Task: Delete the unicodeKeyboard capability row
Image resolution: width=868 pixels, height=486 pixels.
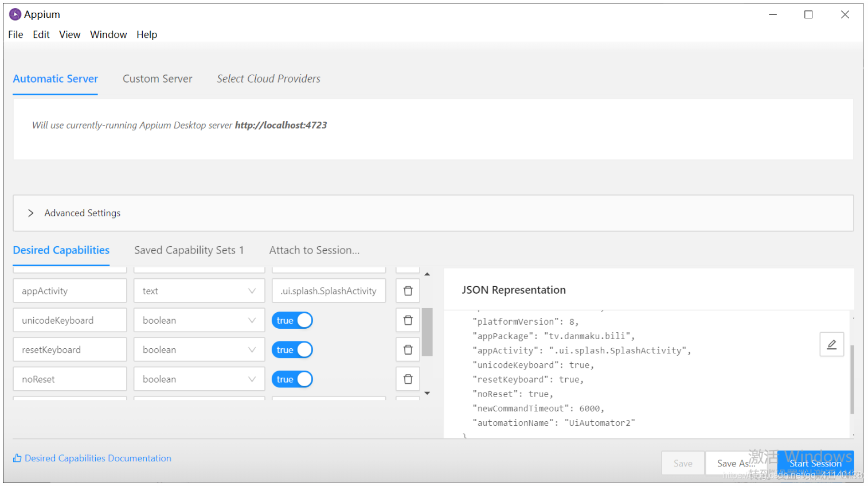Action: tap(408, 320)
